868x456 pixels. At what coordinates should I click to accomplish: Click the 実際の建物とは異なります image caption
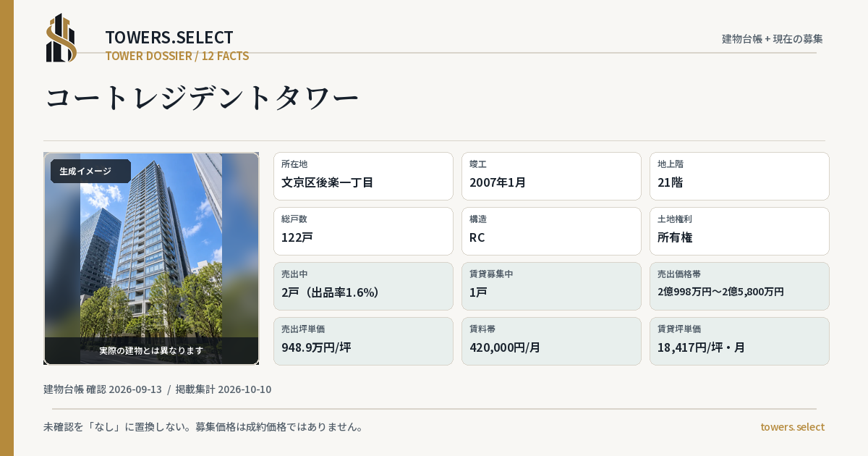pos(151,350)
